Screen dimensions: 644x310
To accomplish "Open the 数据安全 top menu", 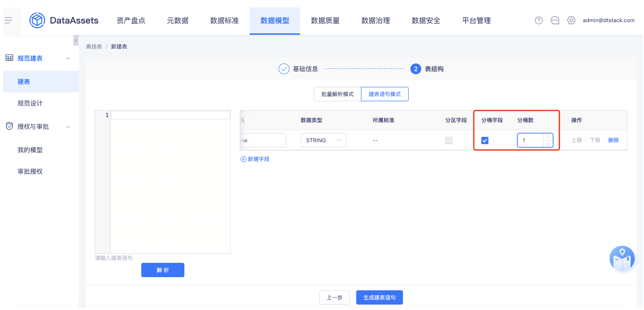I will [x=426, y=20].
